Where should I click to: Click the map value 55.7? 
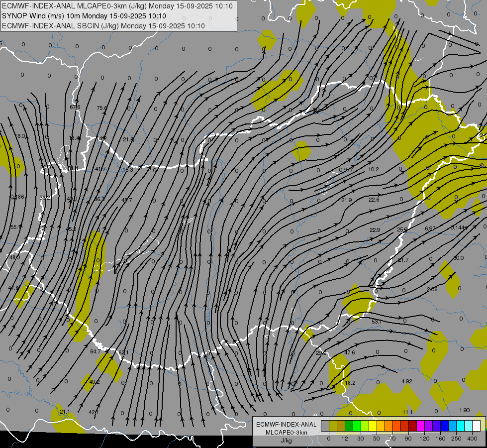[15, 227]
